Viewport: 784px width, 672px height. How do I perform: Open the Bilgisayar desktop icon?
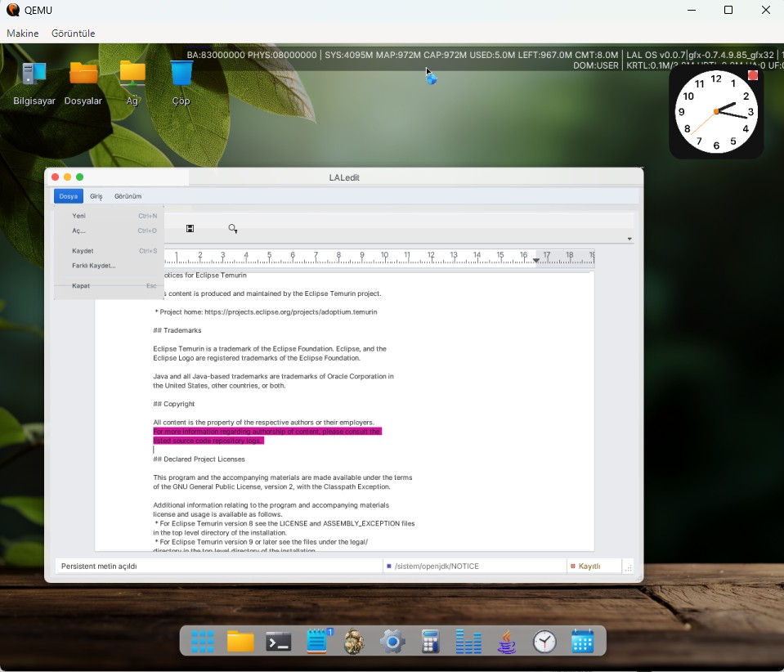(x=34, y=83)
